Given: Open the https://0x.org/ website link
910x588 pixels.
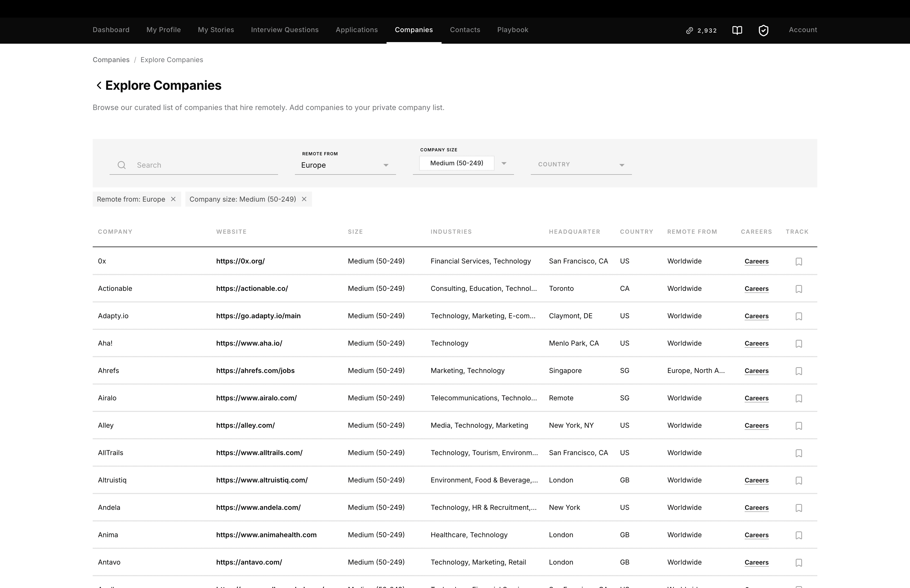Looking at the screenshot, I should [x=241, y=261].
